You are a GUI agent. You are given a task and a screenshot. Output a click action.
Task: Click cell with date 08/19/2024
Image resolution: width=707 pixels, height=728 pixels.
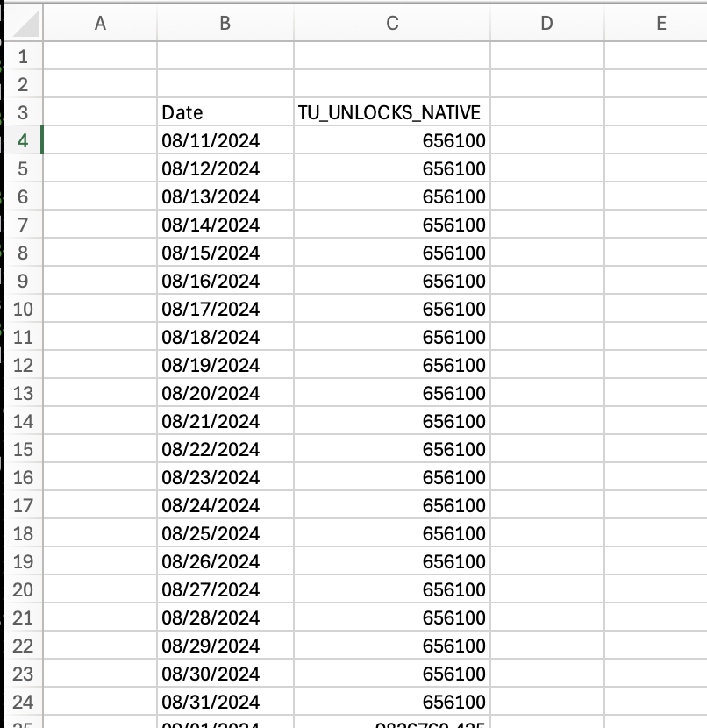click(x=225, y=365)
